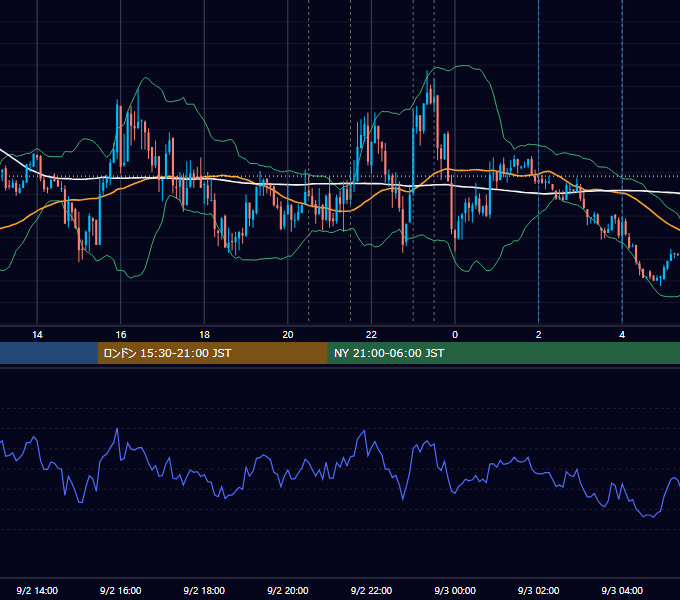Image resolution: width=680 pixels, height=600 pixels.
Task: Click the 9/2 18:00 time label
Action: click(204, 590)
